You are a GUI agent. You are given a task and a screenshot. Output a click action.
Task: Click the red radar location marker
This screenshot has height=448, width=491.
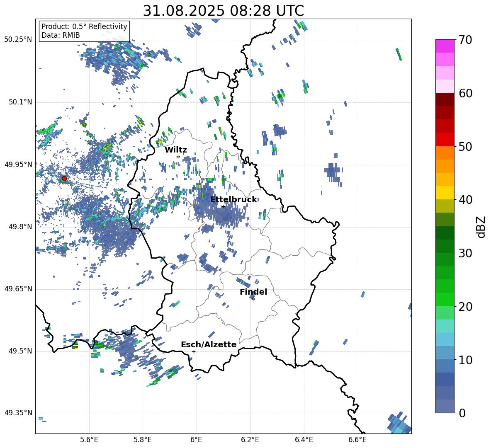(x=64, y=178)
